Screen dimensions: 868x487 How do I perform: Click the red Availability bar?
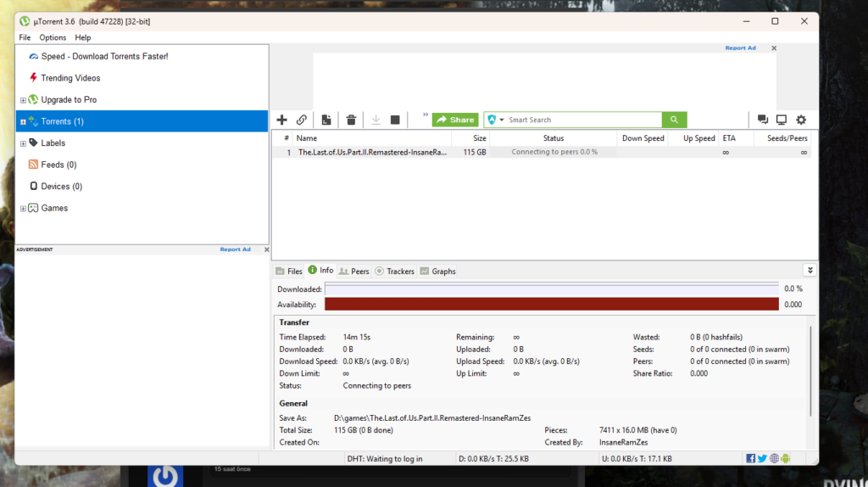551,305
